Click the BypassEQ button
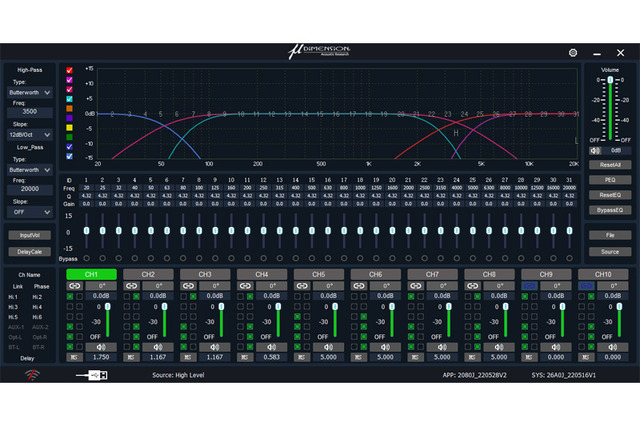The image size is (640, 426). [608, 211]
